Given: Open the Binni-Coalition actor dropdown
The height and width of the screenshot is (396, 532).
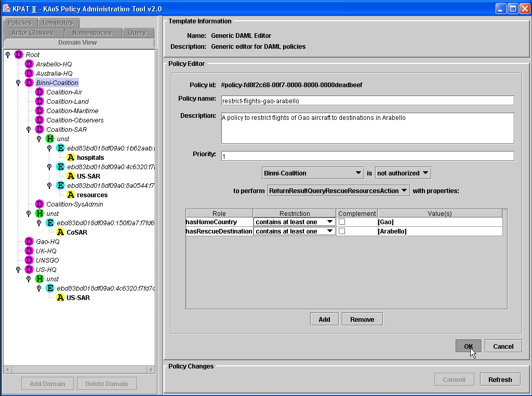Looking at the screenshot, I should point(312,173).
